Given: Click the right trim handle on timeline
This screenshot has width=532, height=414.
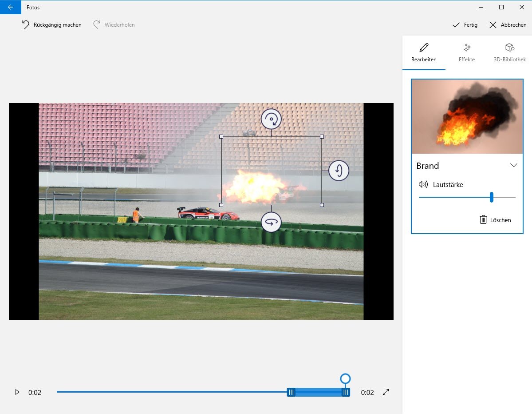Looking at the screenshot, I should click(x=345, y=392).
